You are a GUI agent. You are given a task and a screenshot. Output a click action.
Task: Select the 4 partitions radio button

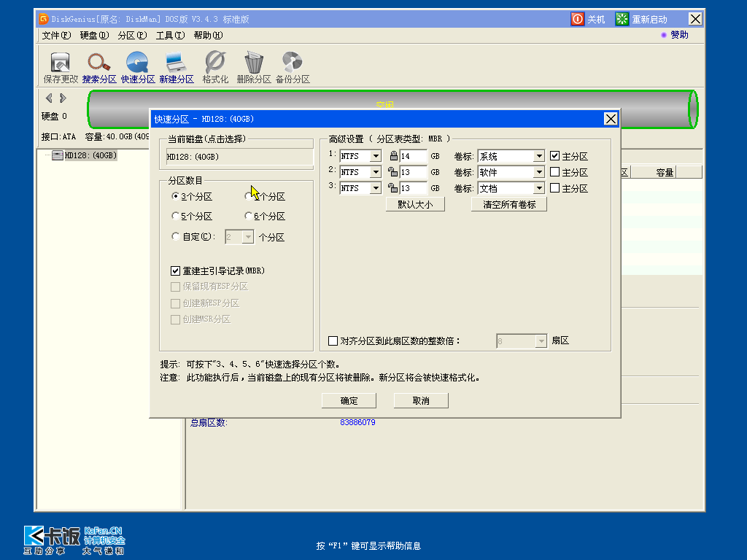coord(248,196)
